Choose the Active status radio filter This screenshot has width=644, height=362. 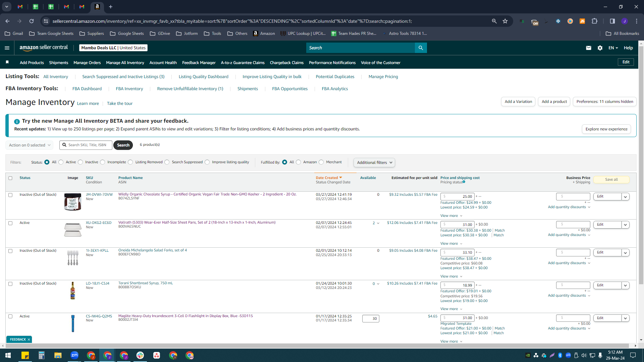coord(61,162)
